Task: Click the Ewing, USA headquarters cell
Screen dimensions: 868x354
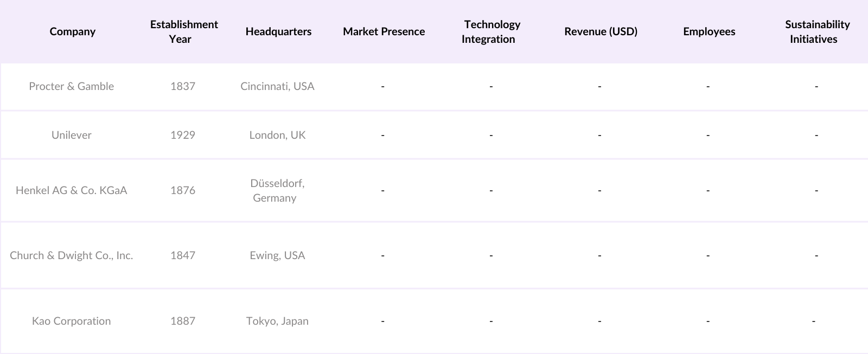Action: pos(277,255)
